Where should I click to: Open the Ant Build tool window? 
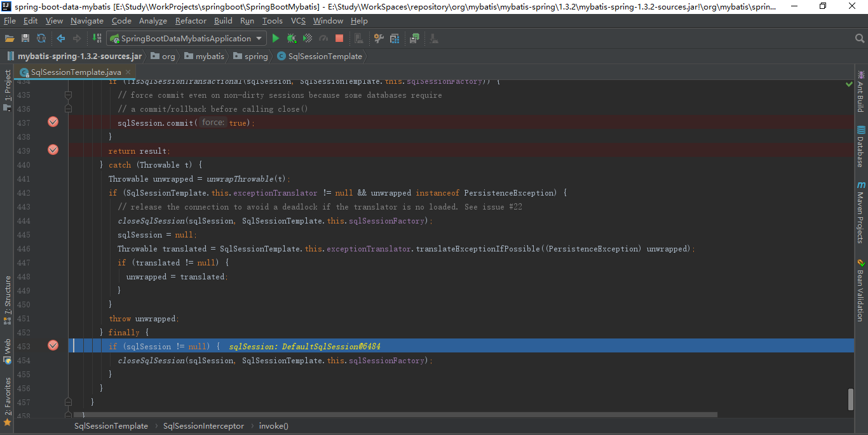click(861, 93)
